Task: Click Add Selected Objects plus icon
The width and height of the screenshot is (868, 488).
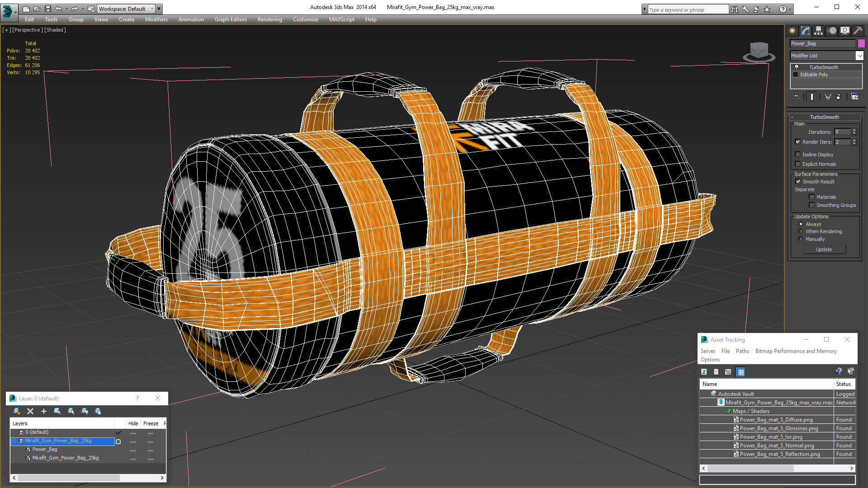Action: pos(44,411)
